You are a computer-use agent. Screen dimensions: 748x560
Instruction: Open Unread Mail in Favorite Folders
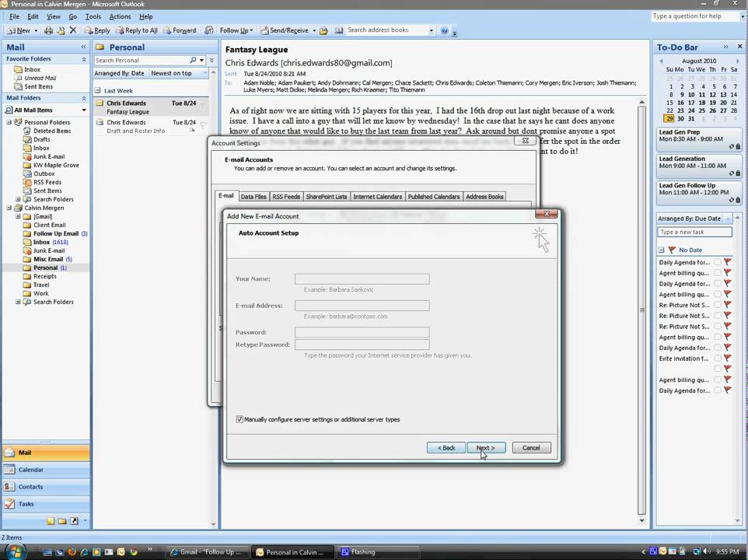coord(40,78)
